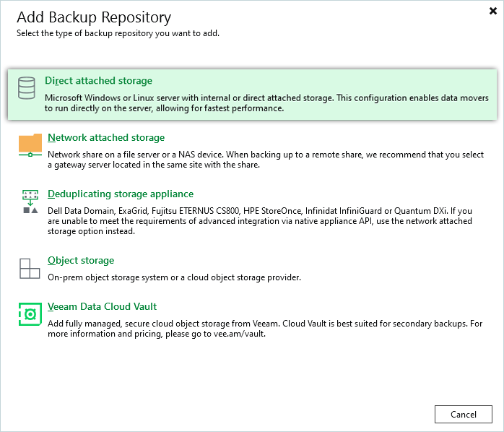Choose the Network attached storage link

(x=106, y=137)
